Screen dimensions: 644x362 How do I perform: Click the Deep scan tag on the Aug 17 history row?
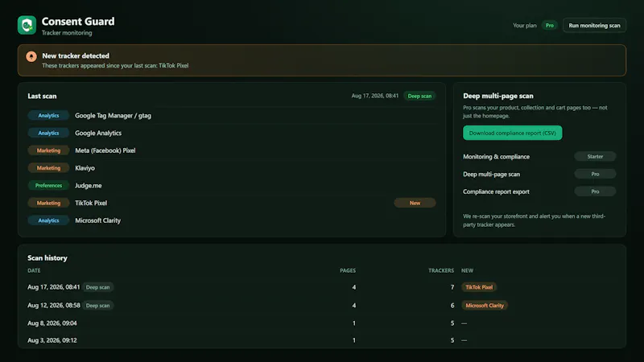pos(97,287)
